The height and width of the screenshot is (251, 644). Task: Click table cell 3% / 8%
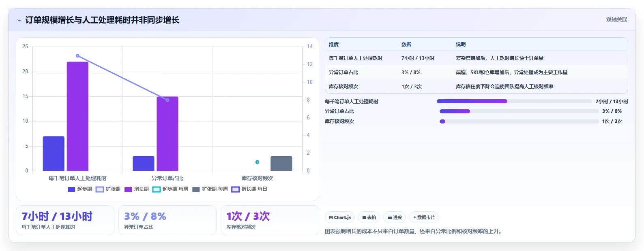pyautogui.click(x=411, y=72)
